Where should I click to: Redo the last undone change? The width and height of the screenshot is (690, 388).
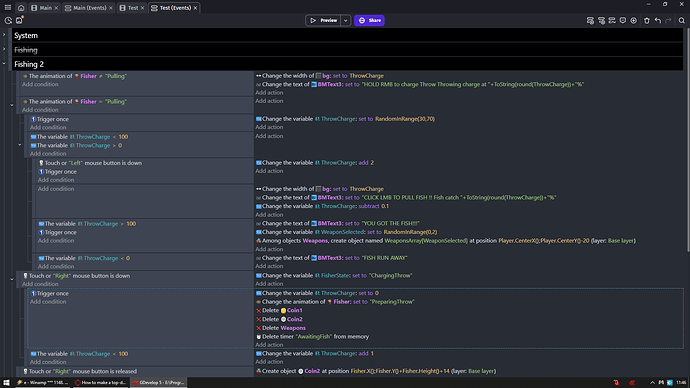[668, 20]
